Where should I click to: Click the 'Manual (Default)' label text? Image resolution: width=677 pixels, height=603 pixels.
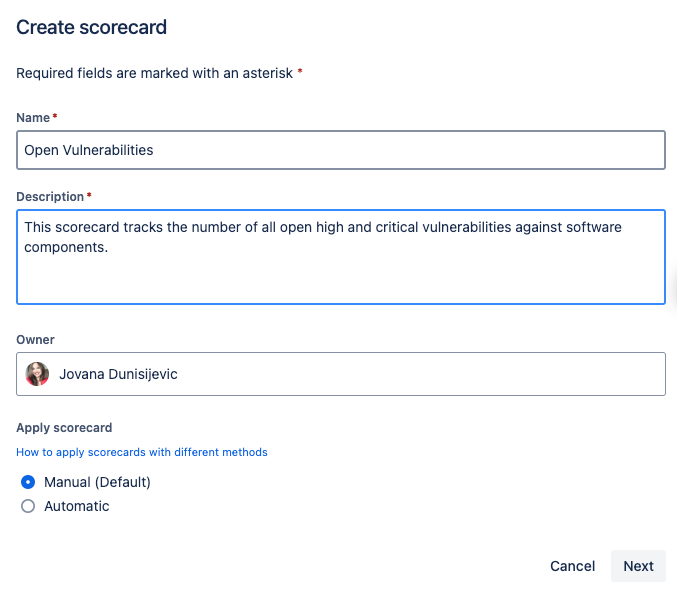pos(97,482)
